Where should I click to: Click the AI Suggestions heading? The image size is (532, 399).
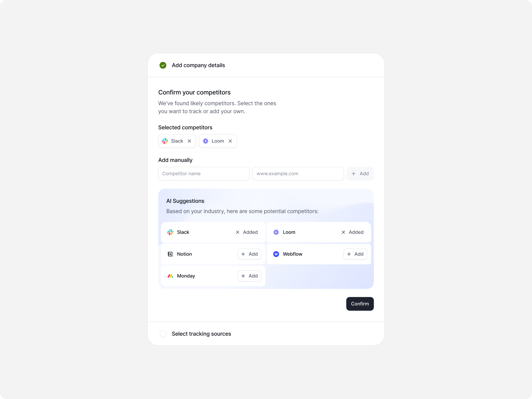[x=185, y=201]
